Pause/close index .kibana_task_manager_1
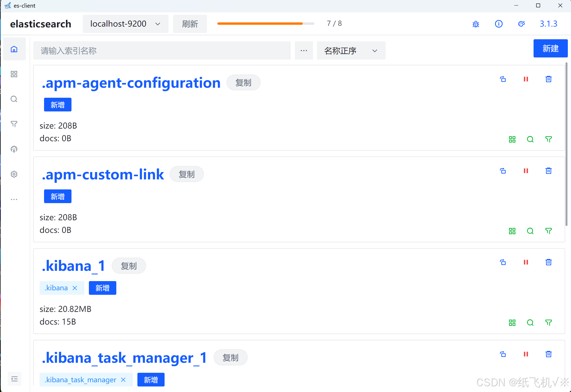This screenshot has height=392, width=571. pyautogui.click(x=526, y=354)
